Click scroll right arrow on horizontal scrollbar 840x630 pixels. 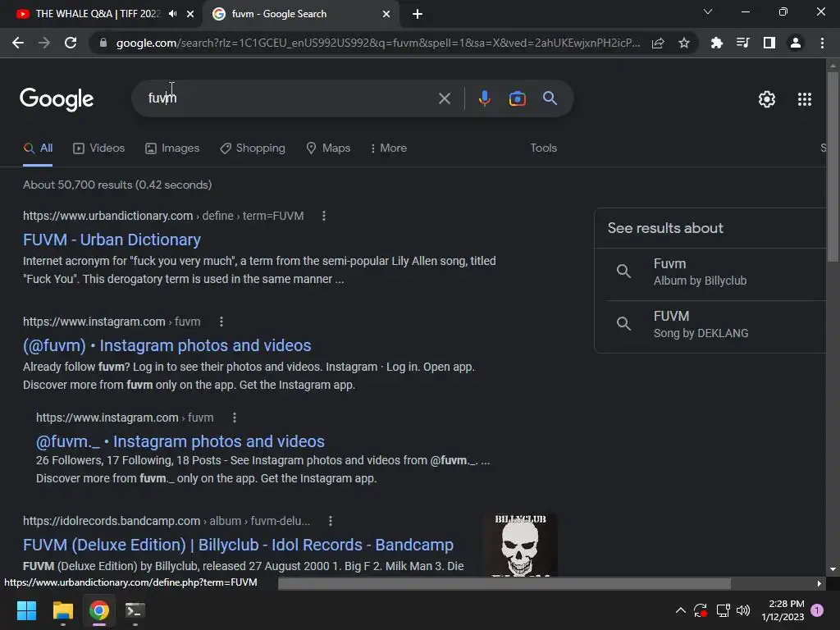click(x=819, y=583)
